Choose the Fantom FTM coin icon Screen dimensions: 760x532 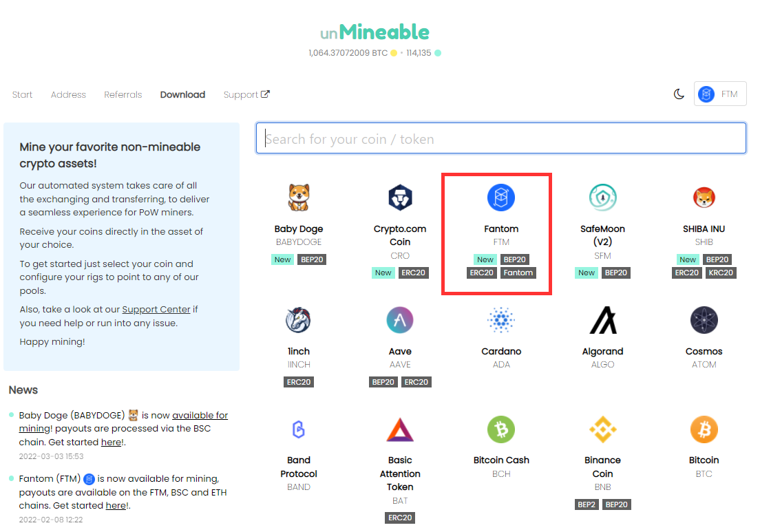point(500,198)
